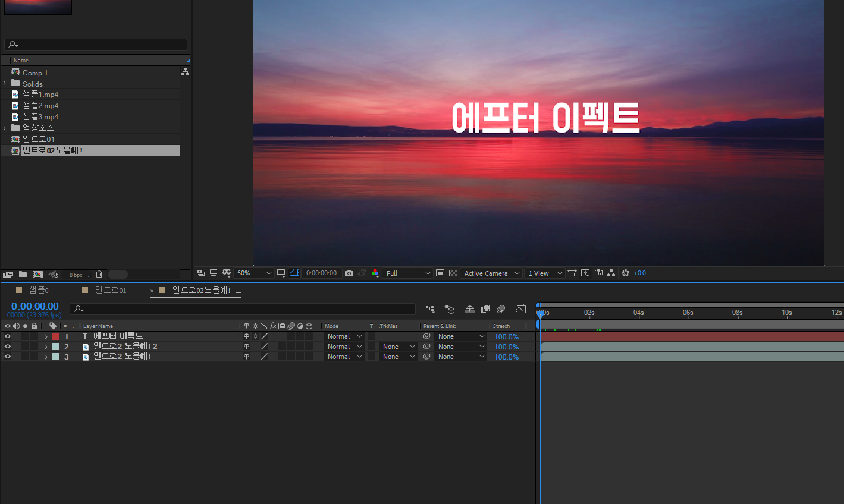
Task: Toggle continuously rasterize on 에프터 이펙트 layer
Action: pos(255,336)
